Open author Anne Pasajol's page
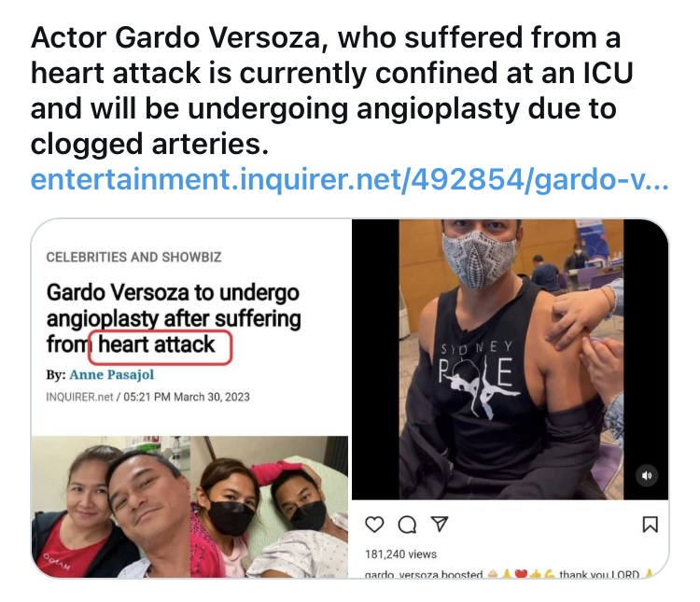This screenshot has width=700, height=602. coord(112,374)
